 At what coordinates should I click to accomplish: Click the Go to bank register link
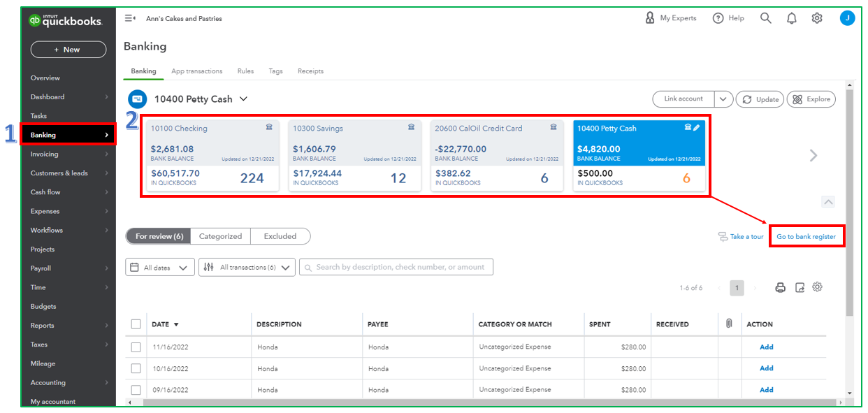(x=806, y=237)
